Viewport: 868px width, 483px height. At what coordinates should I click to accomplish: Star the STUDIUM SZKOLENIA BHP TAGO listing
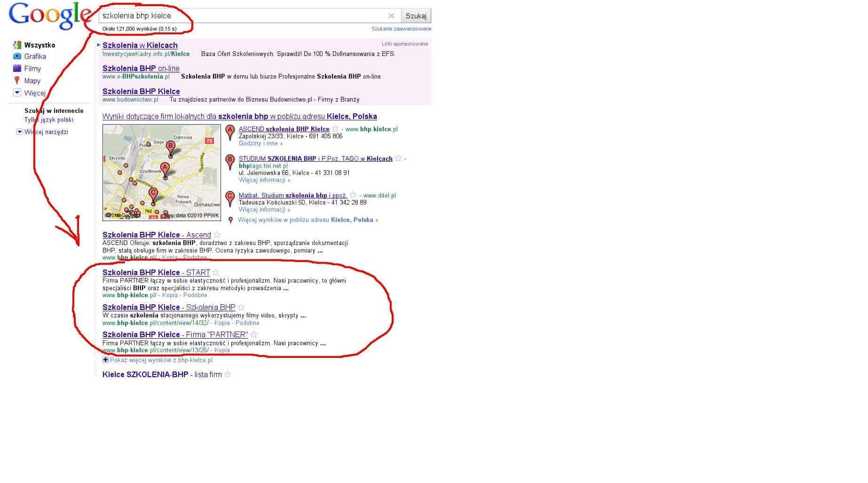(x=398, y=158)
